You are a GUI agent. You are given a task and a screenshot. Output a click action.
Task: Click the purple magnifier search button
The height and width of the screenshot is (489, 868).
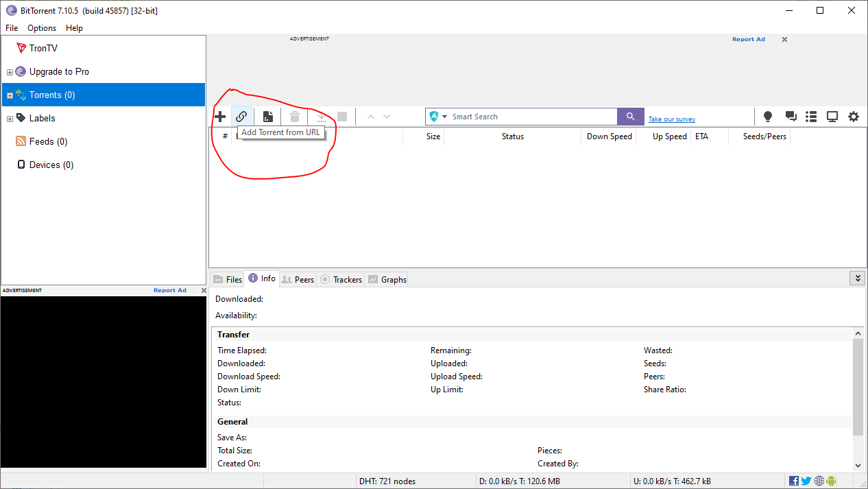point(631,117)
